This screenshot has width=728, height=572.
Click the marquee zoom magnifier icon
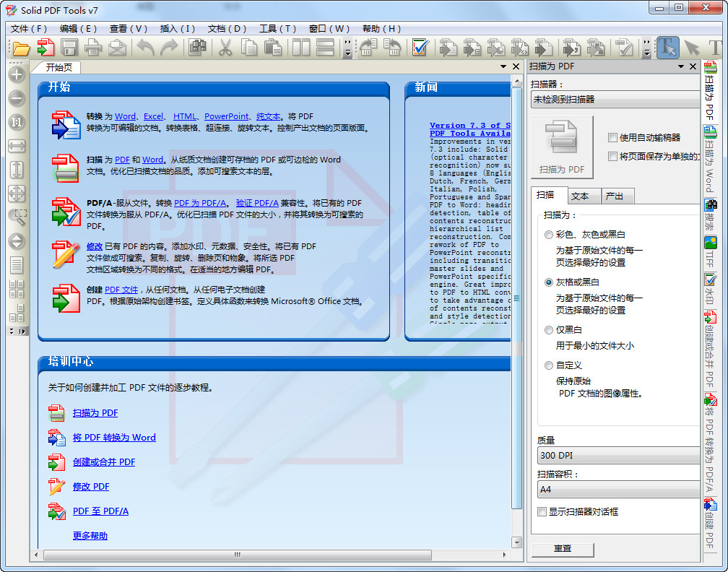(x=17, y=217)
